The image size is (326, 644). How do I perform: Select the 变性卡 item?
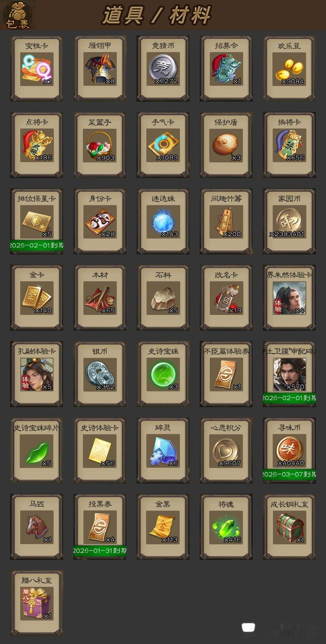37,69
